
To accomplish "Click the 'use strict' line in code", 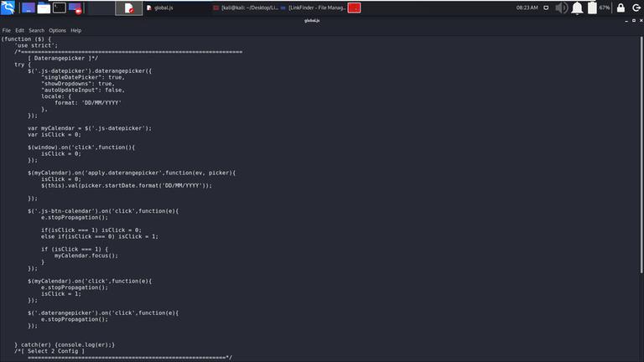I will 36,45.
